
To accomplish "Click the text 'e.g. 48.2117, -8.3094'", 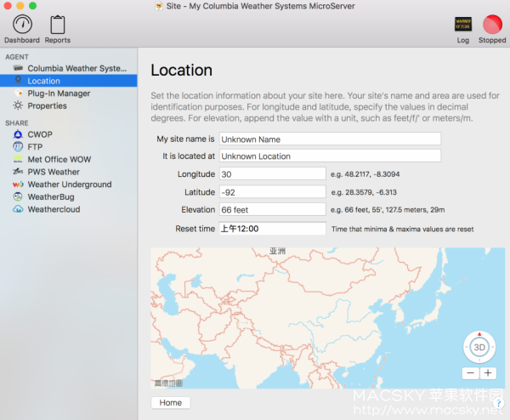I will point(365,174).
